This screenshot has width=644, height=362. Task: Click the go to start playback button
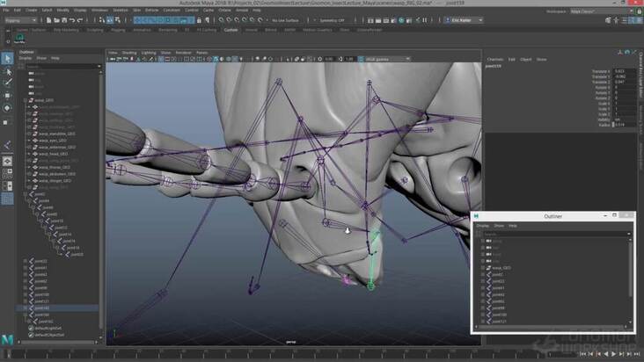(582, 354)
